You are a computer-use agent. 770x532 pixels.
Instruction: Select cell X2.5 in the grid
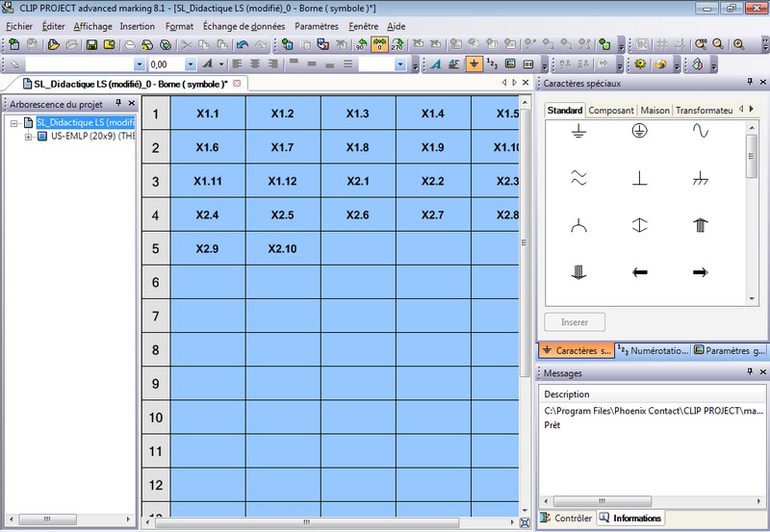pos(282,215)
